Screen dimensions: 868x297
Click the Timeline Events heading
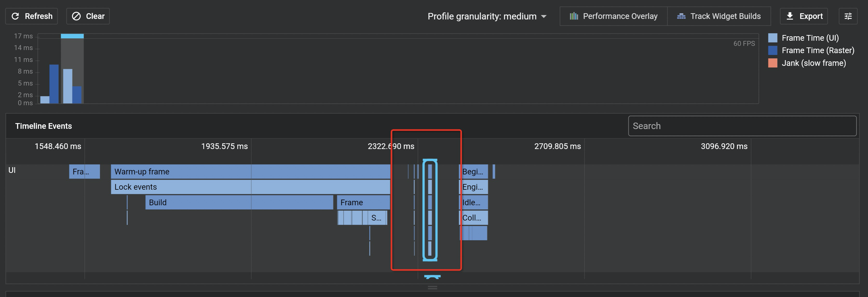click(x=43, y=126)
